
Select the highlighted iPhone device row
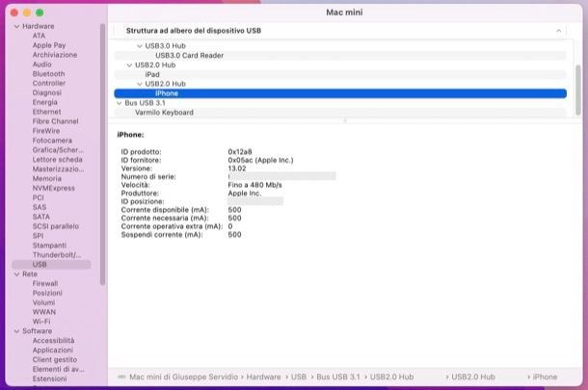(x=340, y=93)
